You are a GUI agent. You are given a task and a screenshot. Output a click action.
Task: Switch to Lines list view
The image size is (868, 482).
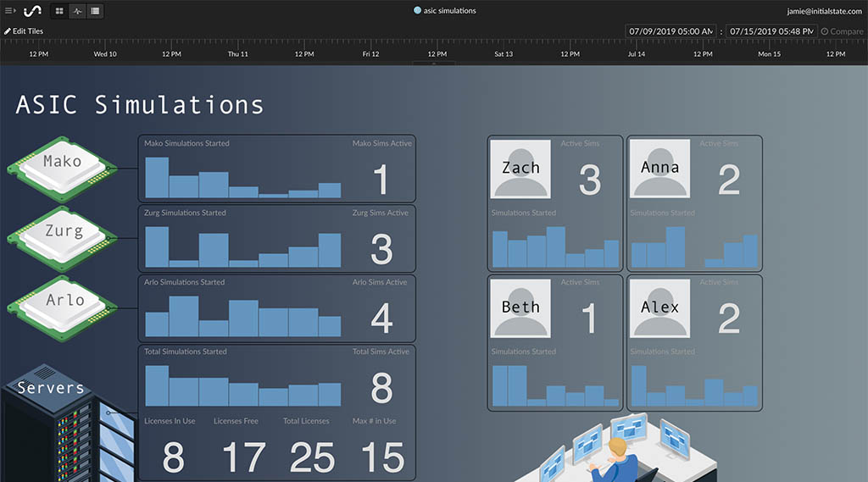pos(95,11)
